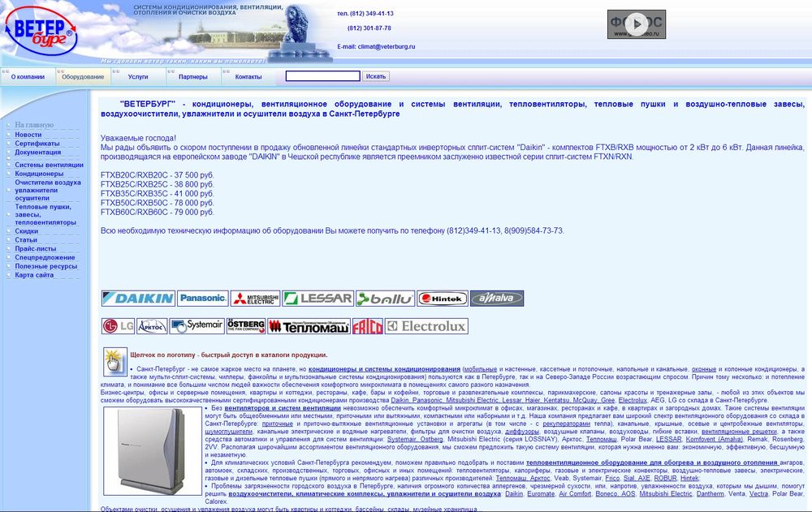
Task: Open the Контакты menu
Action: pyautogui.click(x=248, y=76)
